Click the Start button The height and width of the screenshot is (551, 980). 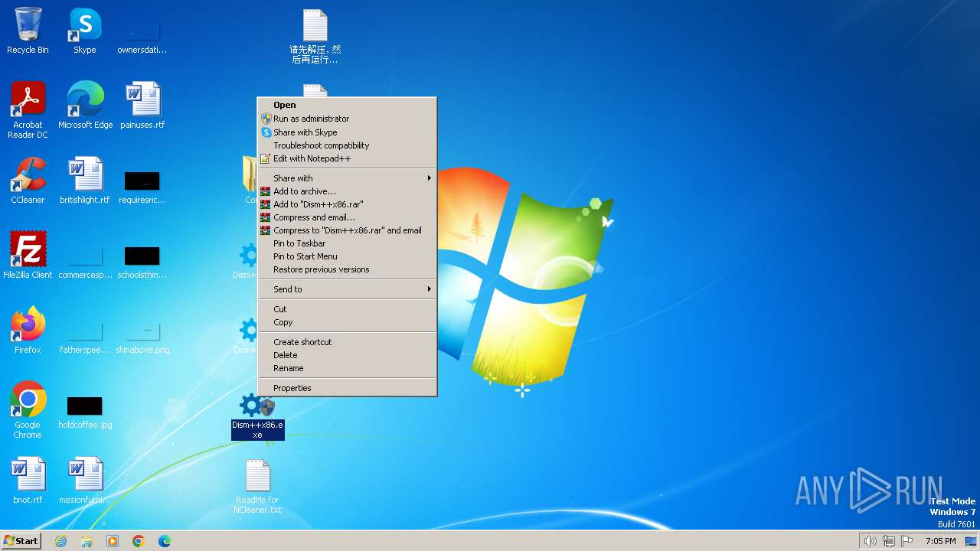(x=21, y=541)
